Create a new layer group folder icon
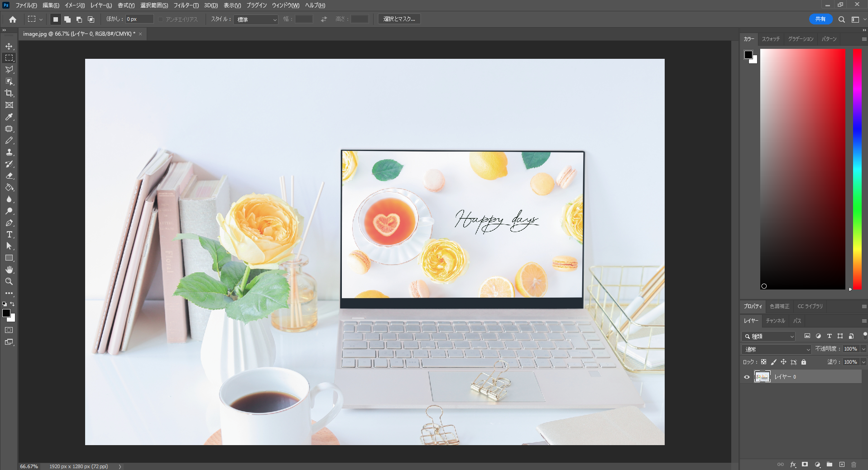 pyautogui.click(x=830, y=465)
